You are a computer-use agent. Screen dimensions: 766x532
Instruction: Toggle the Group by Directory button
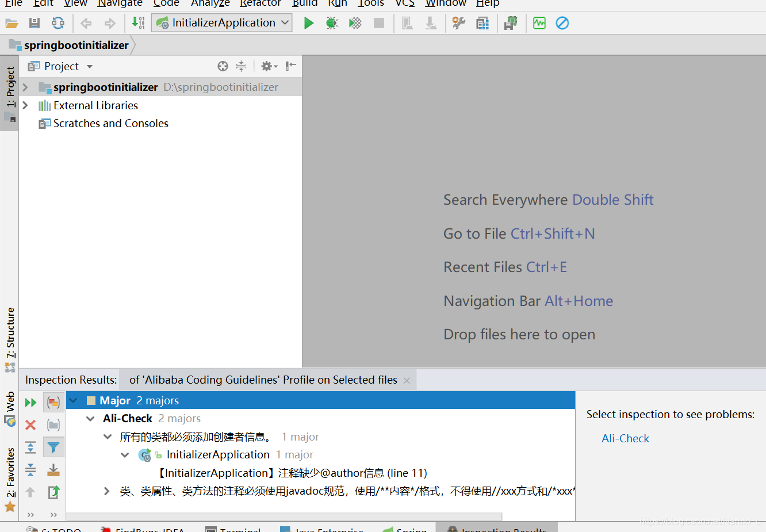pos(53,425)
